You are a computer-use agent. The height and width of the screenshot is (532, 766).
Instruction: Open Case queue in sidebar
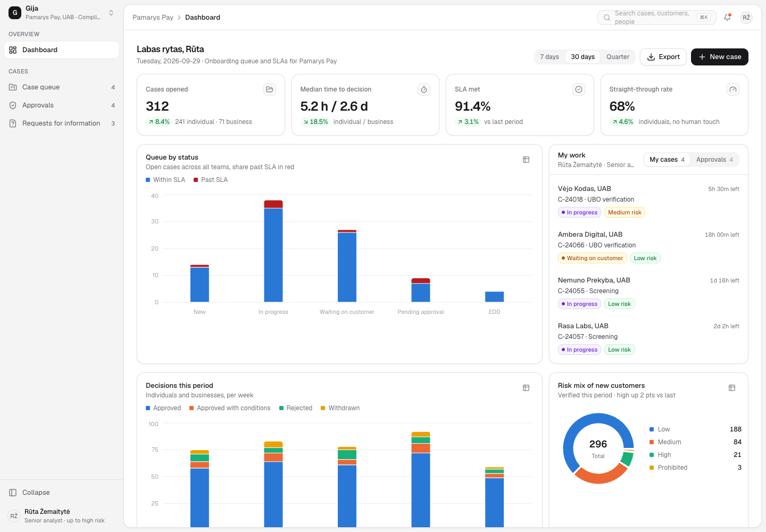[x=62, y=87]
